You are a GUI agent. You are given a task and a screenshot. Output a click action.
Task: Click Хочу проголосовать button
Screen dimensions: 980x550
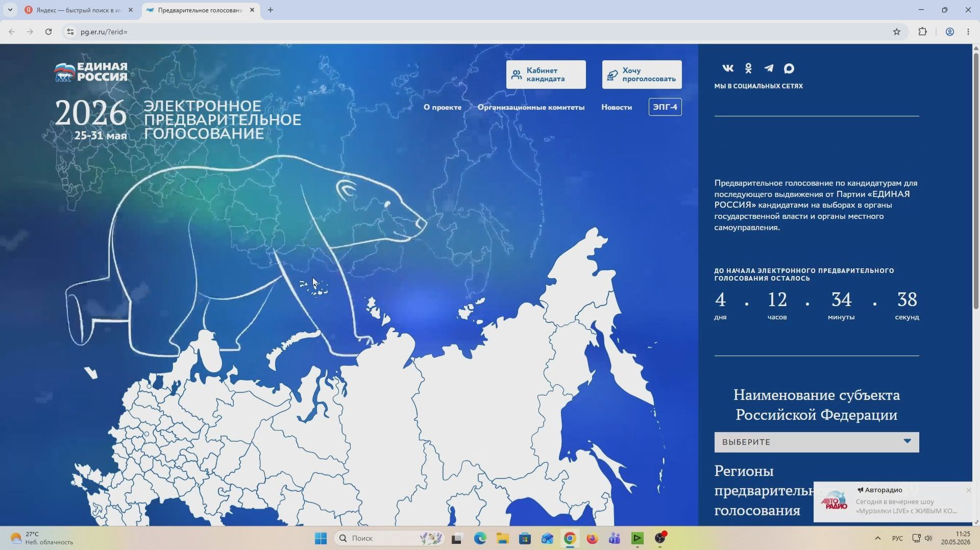[642, 74]
